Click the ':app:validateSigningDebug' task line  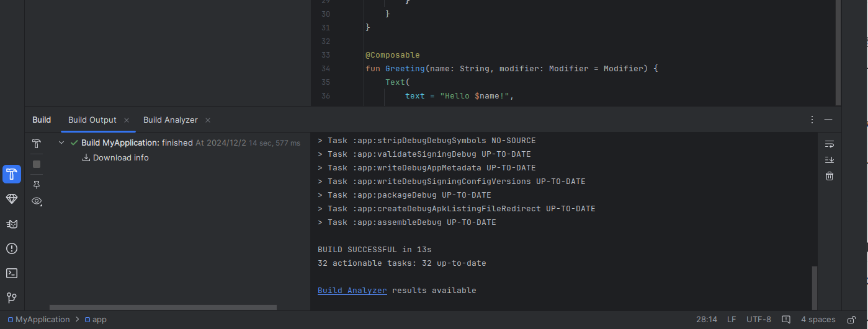(x=424, y=154)
